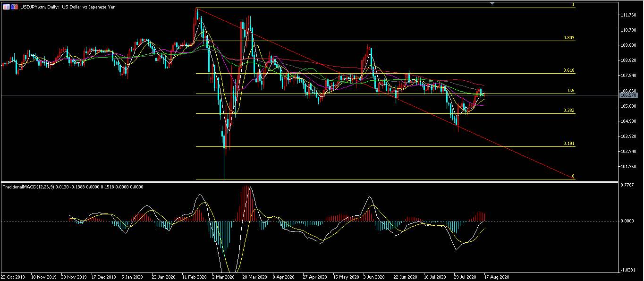Click the 22 Jun 2020 date label
Screen dimensions: 644x281
[x=405, y=277]
